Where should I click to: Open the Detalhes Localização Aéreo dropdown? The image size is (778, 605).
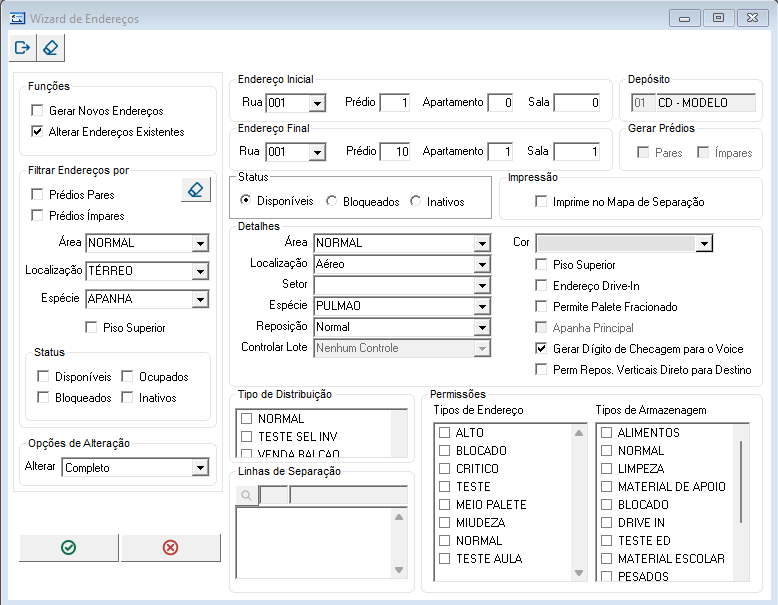(482, 265)
